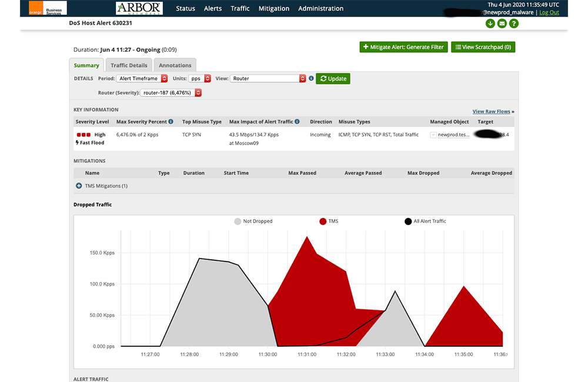Open help via green question icon
The image size is (588, 382).
(514, 24)
